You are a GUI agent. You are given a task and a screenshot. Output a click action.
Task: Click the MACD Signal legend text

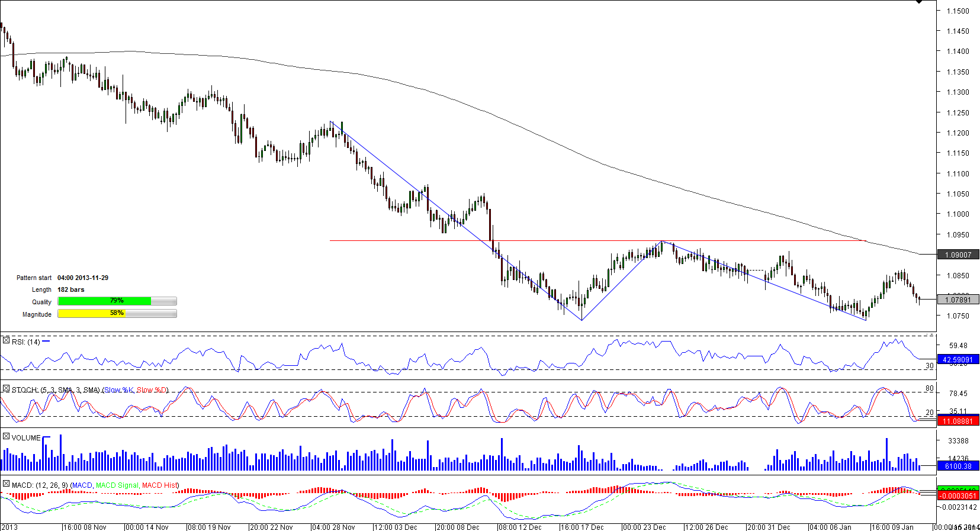point(117,485)
